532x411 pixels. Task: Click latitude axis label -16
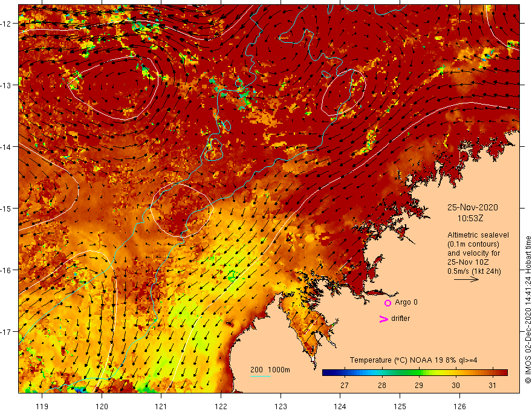click(x=6, y=270)
